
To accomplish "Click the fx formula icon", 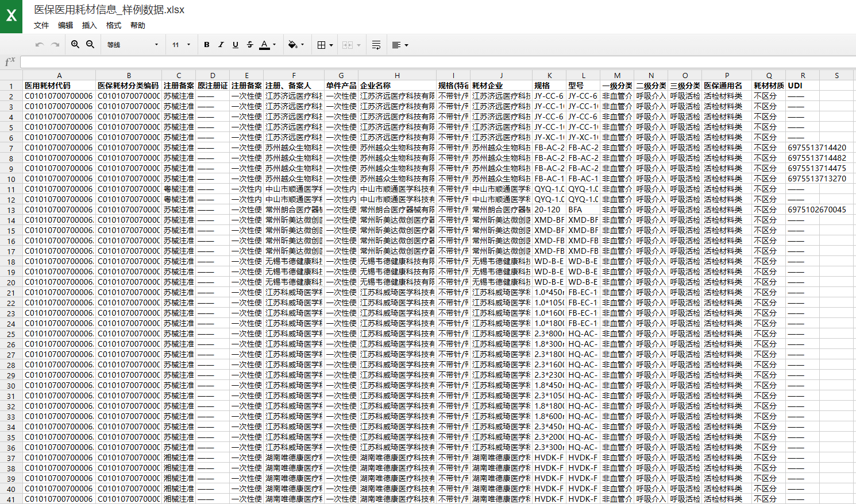I will coord(10,62).
